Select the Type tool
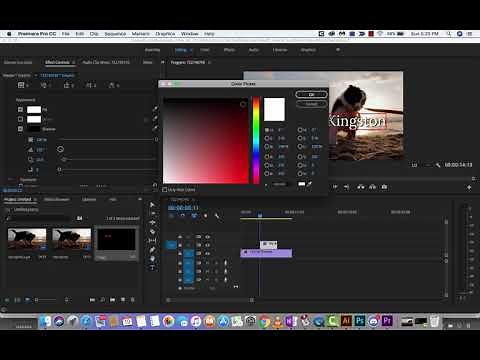Image resolution: width=480 pixels, height=360 pixels. pyautogui.click(x=153, y=267)
